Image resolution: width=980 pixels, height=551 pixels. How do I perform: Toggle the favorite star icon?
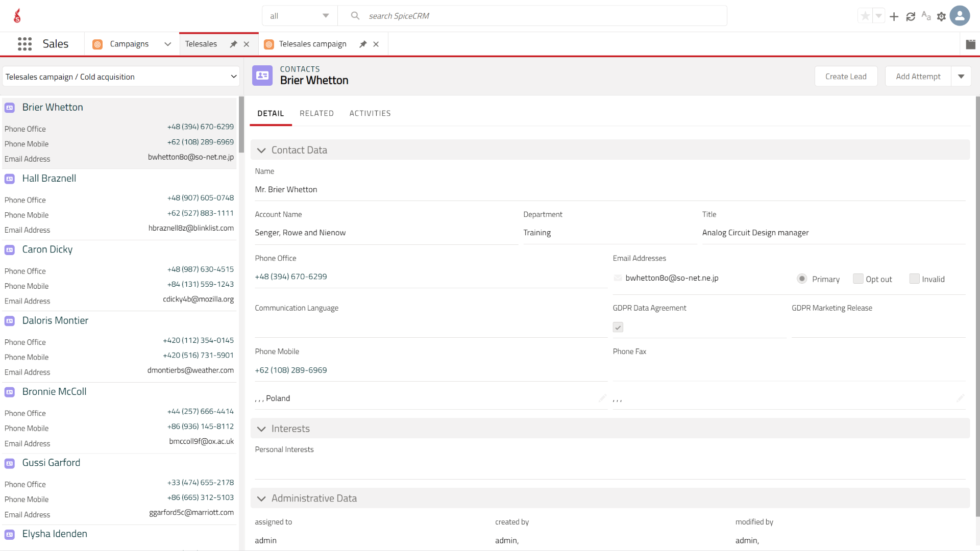[x=865, y=16]
